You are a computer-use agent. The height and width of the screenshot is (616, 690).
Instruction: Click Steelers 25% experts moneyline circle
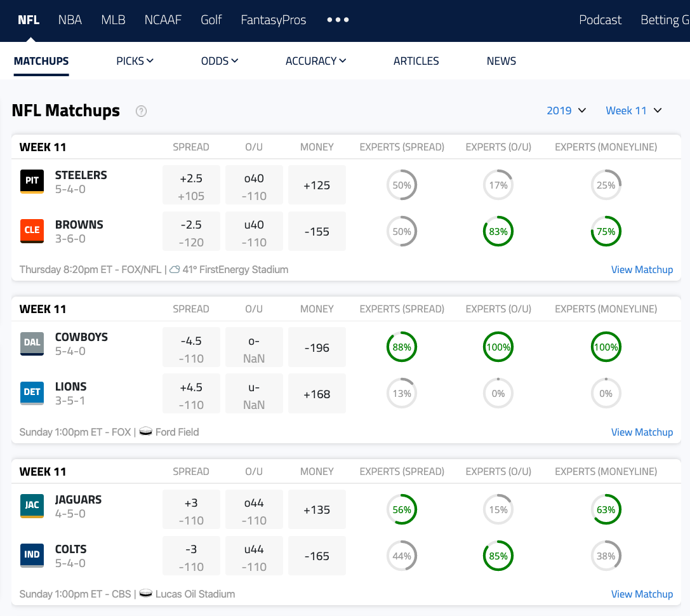coord(606,185)
